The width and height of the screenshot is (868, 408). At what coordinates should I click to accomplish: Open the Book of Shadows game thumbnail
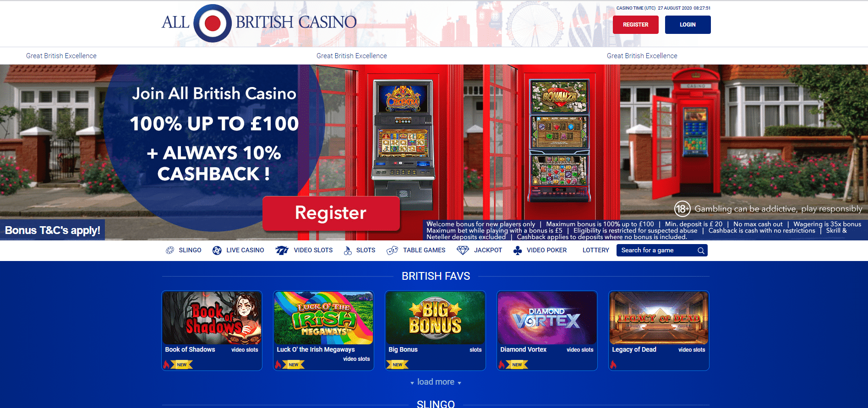tap(212, 318)
